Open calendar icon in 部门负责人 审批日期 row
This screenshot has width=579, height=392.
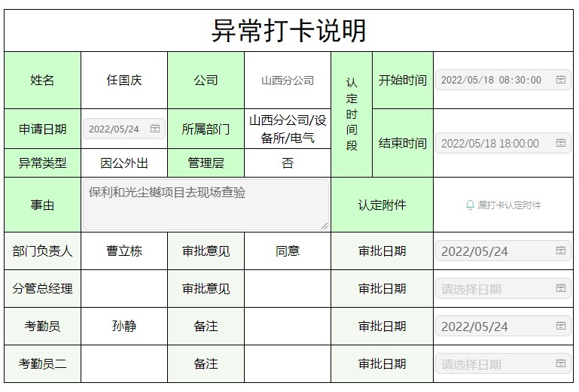(x=560, y=251)
